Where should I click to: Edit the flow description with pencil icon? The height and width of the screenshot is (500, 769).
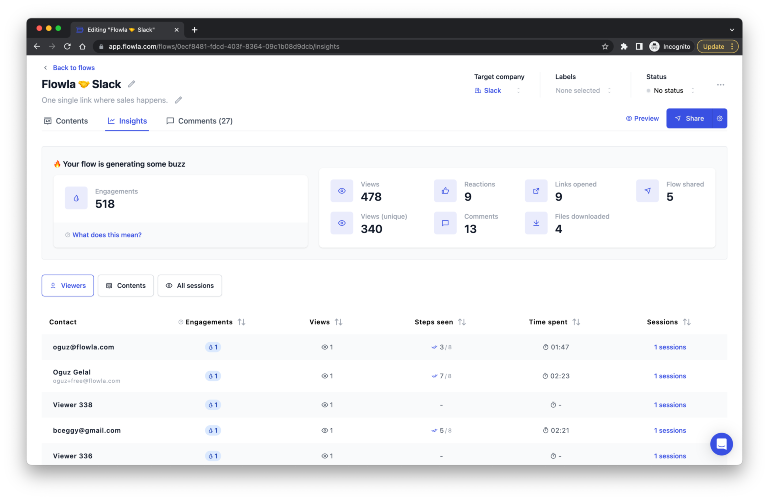(x=179, y=100)
